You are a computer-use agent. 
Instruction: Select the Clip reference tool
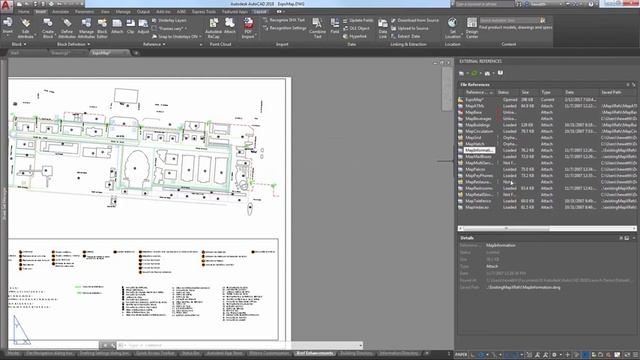(131, 25)
